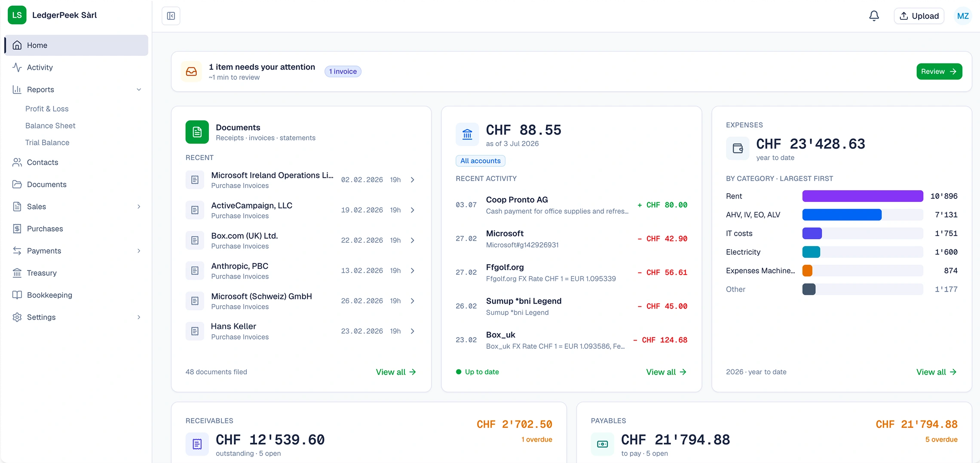Open the MZ user avatar menu

(963, 16)
